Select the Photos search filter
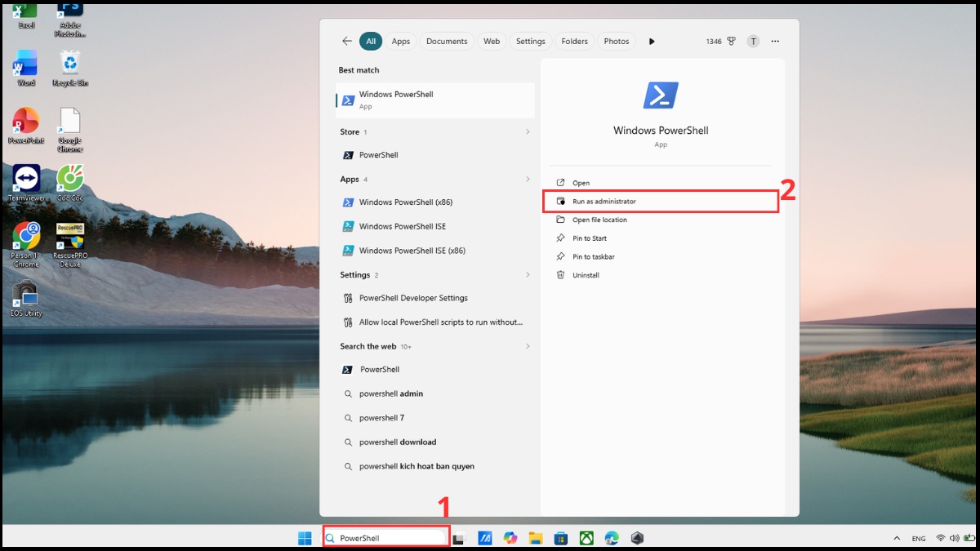This screenshot has width=980, height=551. coord(617,41)
